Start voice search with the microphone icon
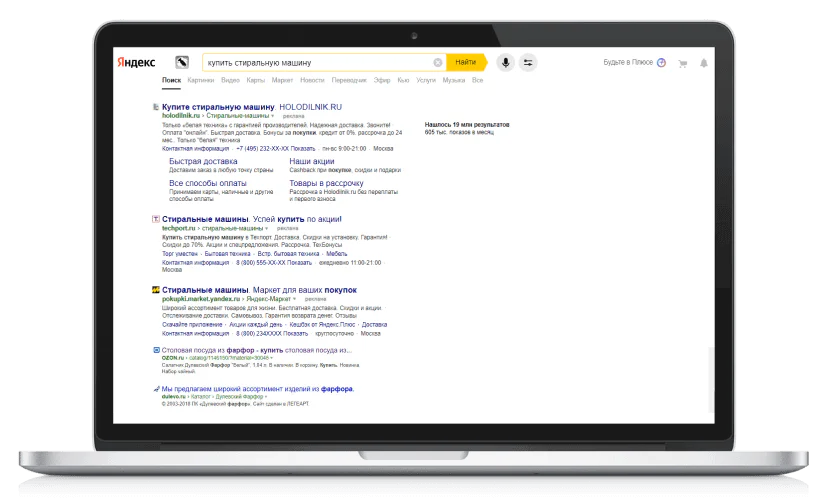The height and width of the screenshot is (504, 828). [x=505, y=62]
